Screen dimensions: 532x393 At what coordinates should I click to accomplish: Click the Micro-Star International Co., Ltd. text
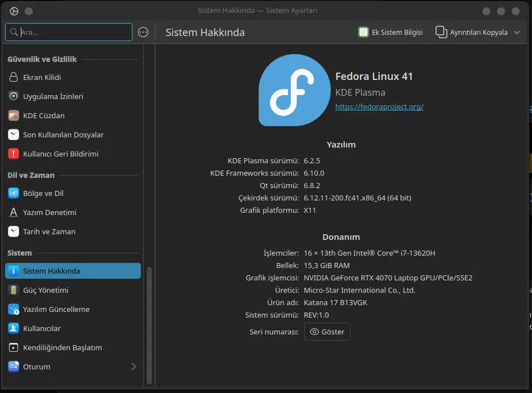coord(360,291)
